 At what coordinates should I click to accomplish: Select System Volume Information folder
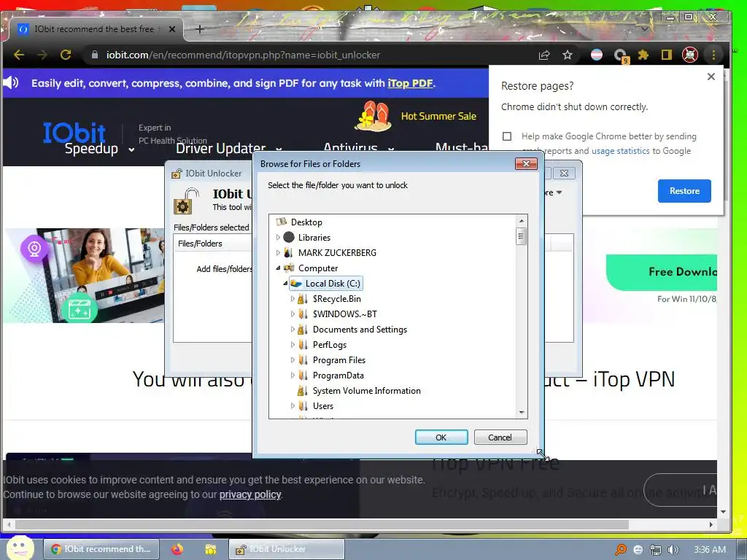366,391
